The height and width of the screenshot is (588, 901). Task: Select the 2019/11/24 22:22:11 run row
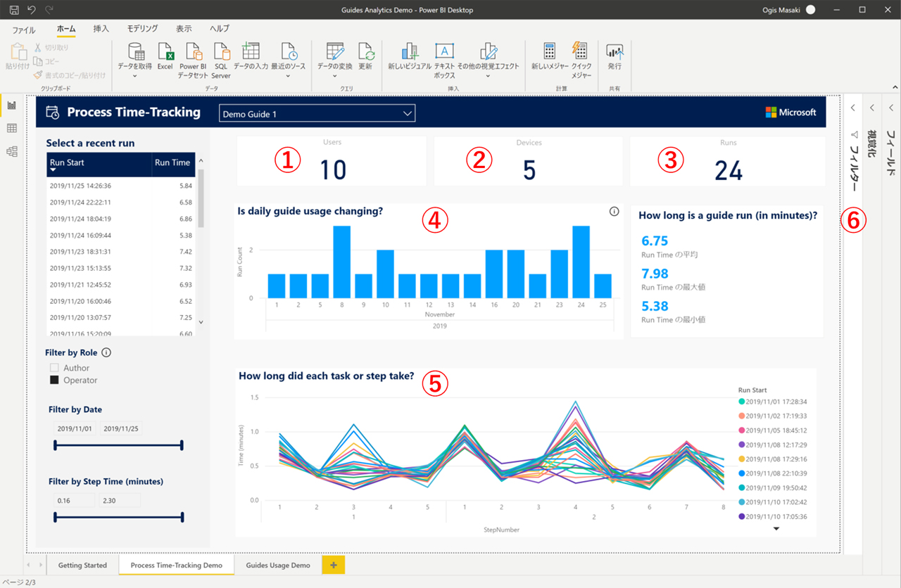[121, 202]
